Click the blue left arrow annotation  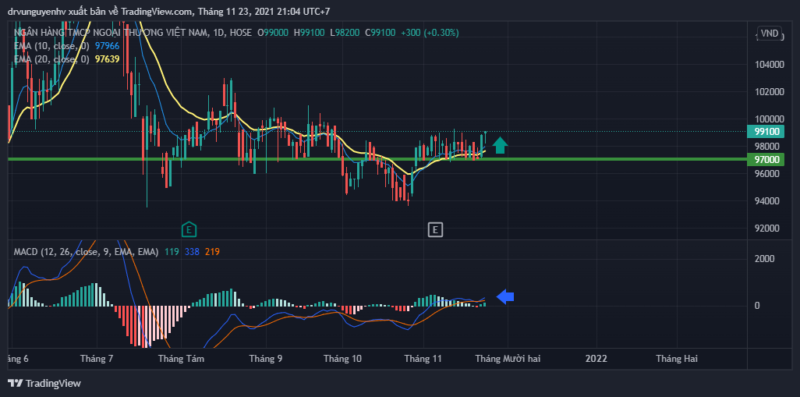[x=505, y=296]
